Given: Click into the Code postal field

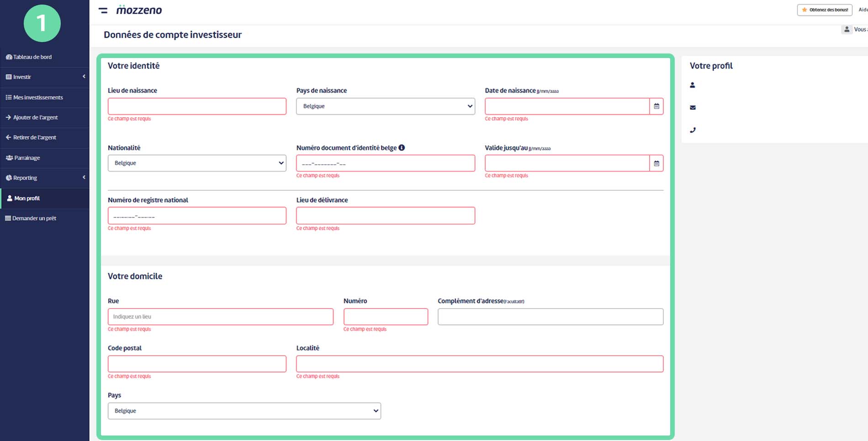Looking at the screenshot, I should pos(197,364).
